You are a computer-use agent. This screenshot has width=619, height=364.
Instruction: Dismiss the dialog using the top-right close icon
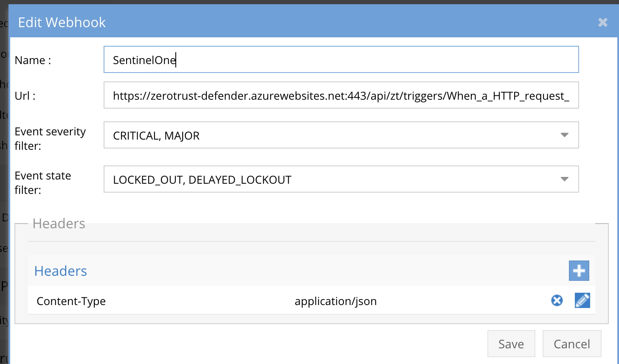click(602, 22)
